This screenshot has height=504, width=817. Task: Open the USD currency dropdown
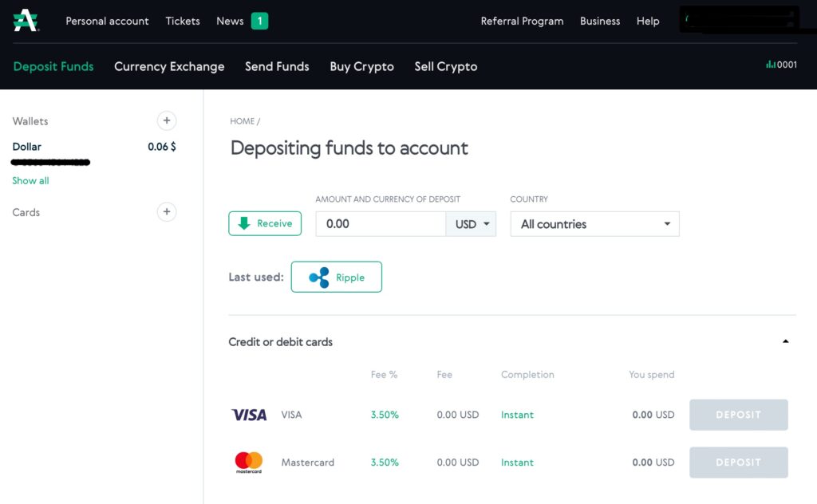coord(471,224)
